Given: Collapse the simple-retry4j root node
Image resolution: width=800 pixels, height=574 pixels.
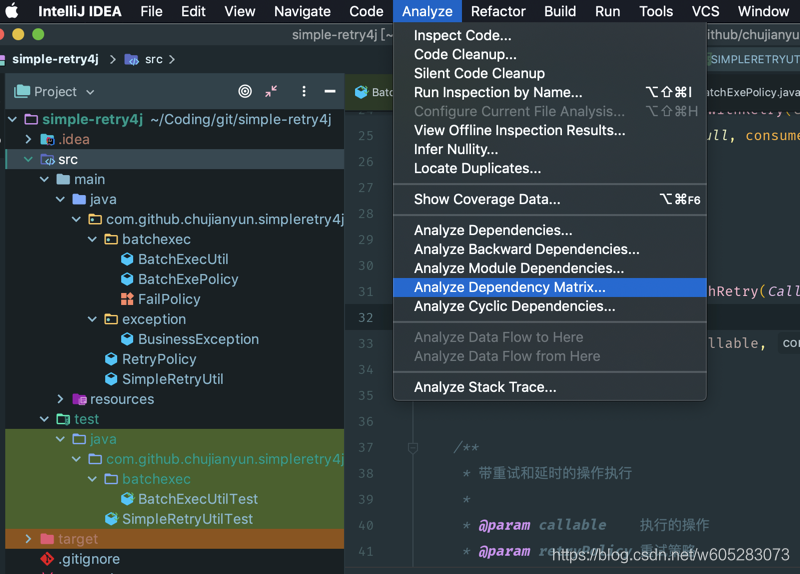Looking at the screenshot, I should point(13,119).
